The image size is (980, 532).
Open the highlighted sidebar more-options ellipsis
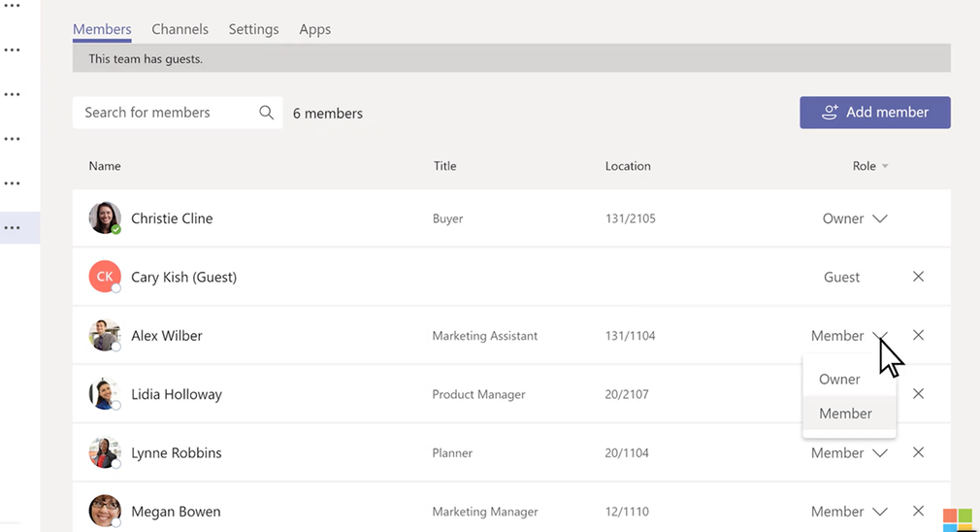pyautogui.click(x=13, y=227)
